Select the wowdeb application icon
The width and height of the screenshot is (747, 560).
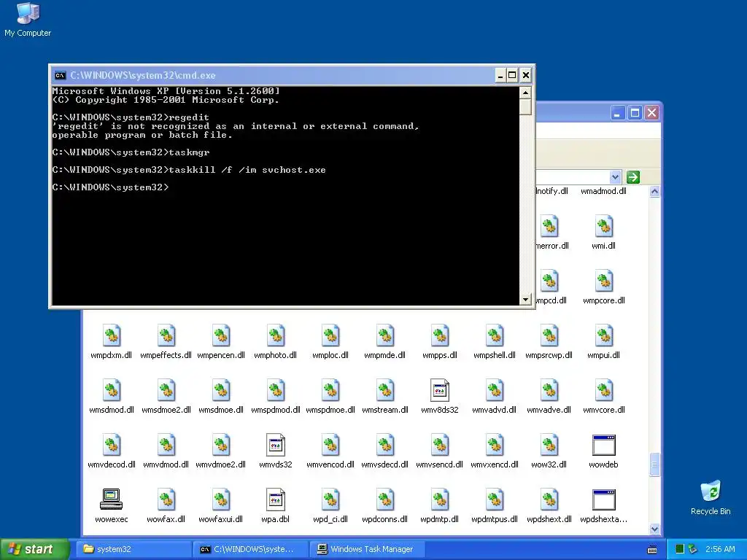click(603, 445)
